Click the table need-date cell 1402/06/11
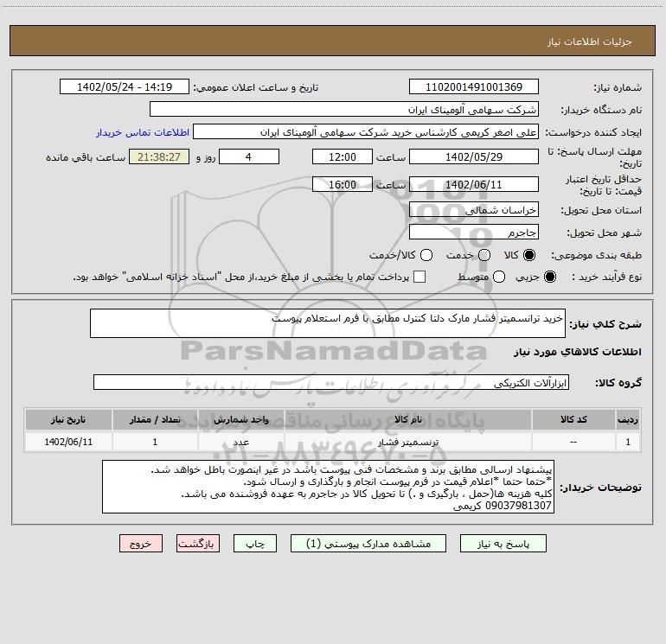Viewport: 666px width, 644px height. point(68,442)
